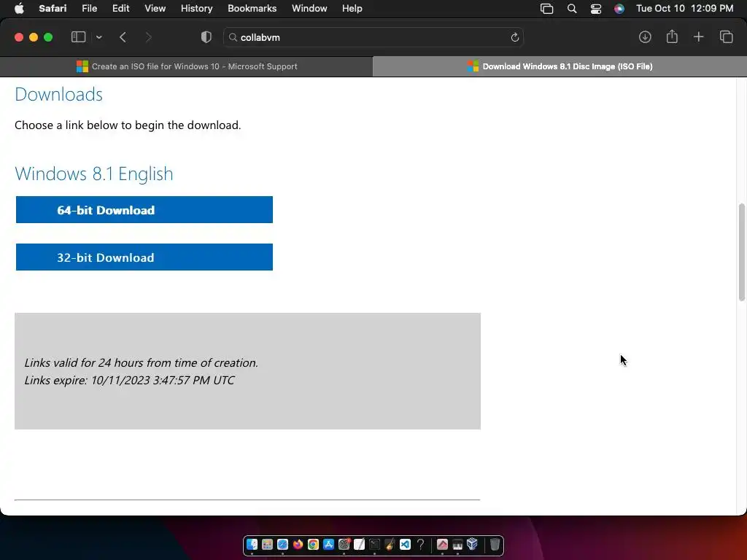
Task: Open the Safari menu
Action: point(53,9)
